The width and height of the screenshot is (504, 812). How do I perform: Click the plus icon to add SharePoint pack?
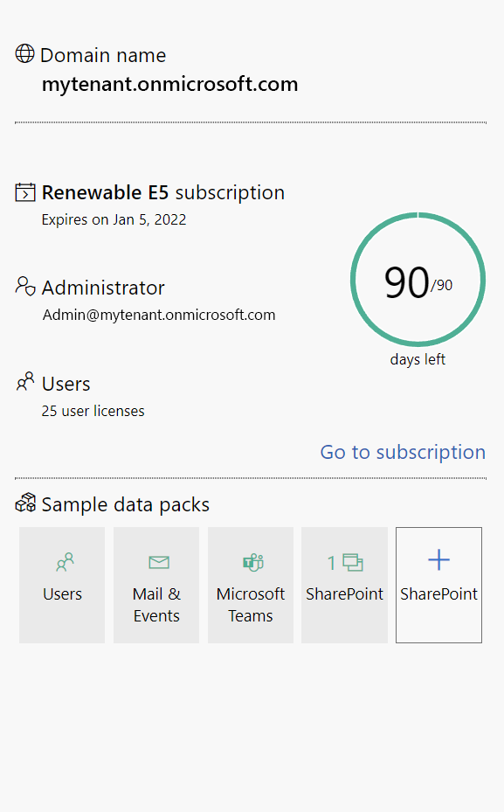point(438,559)
